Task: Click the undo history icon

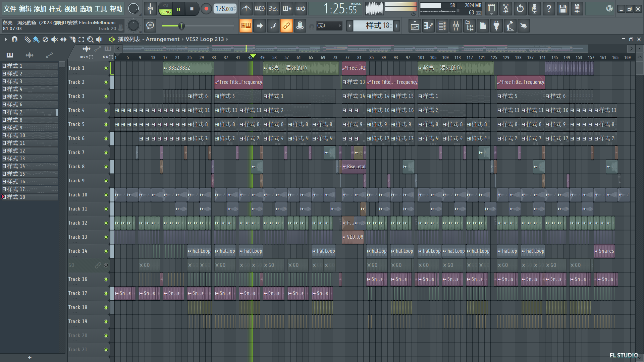Action: 520,9
